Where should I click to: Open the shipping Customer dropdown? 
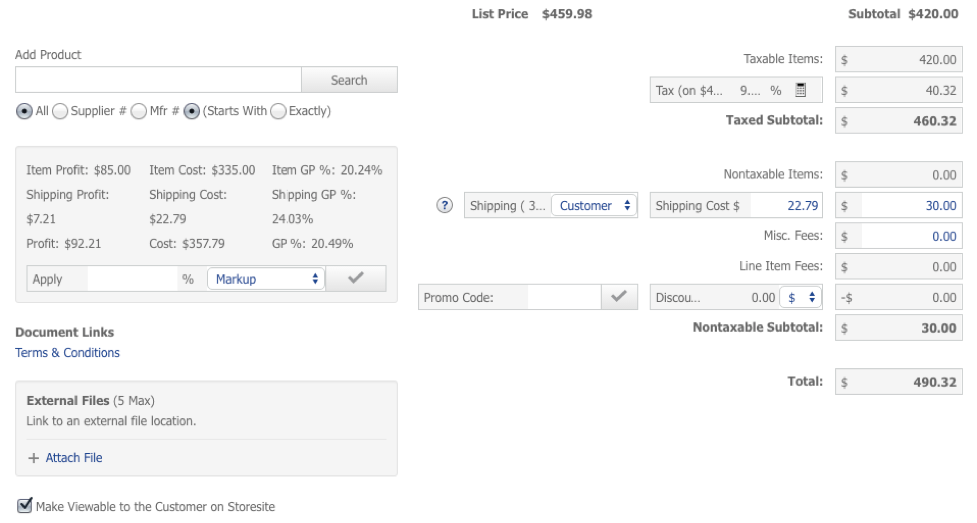(594, 206)
